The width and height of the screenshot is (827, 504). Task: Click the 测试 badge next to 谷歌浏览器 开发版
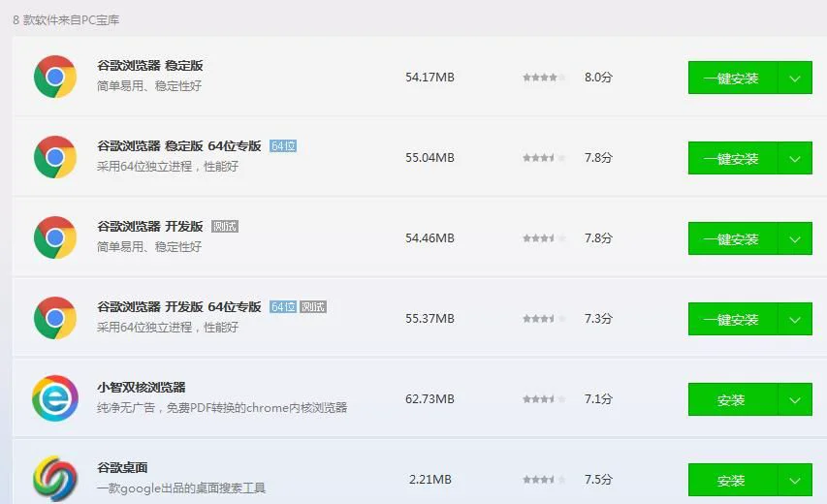tap(225, 227)
